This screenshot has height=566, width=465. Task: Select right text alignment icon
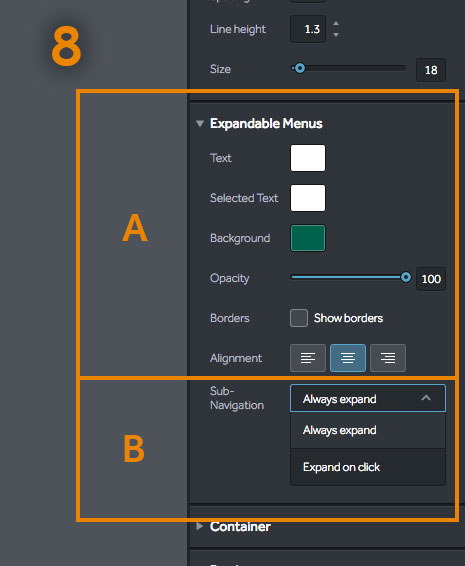click(x=388, y=358)
